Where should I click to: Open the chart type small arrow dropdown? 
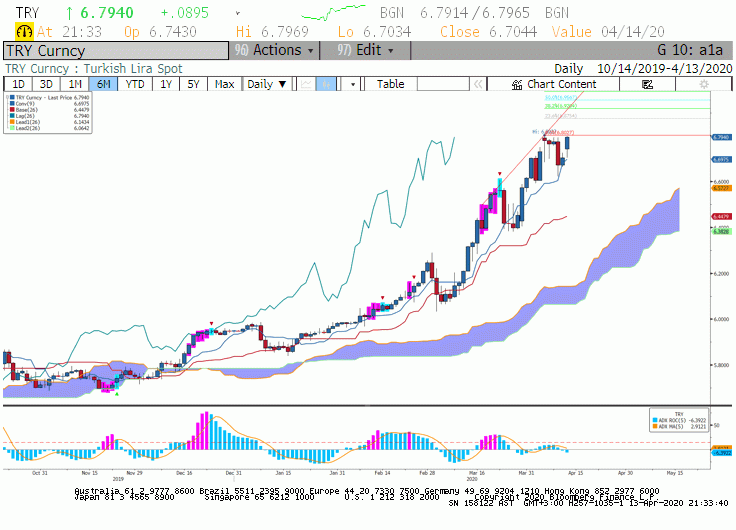pyautogui.click(x=352, y=84)
